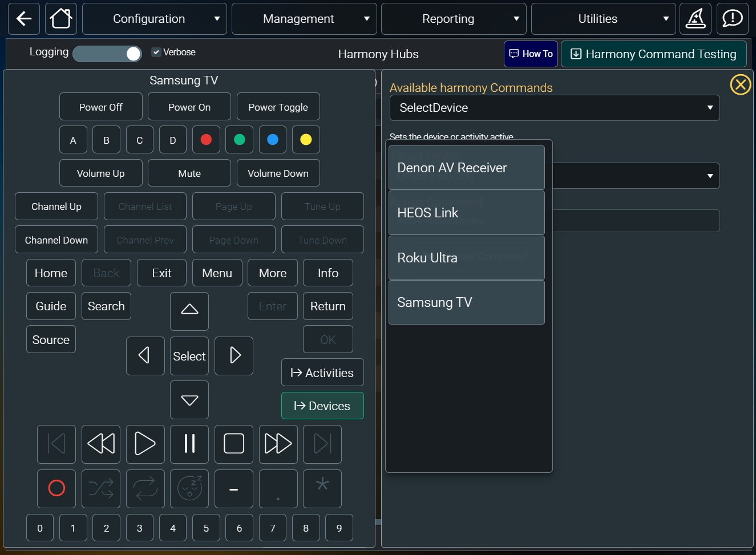
Task: Click the number 5 keypad button
Action: pyautogui.click(x=206, y=528)
